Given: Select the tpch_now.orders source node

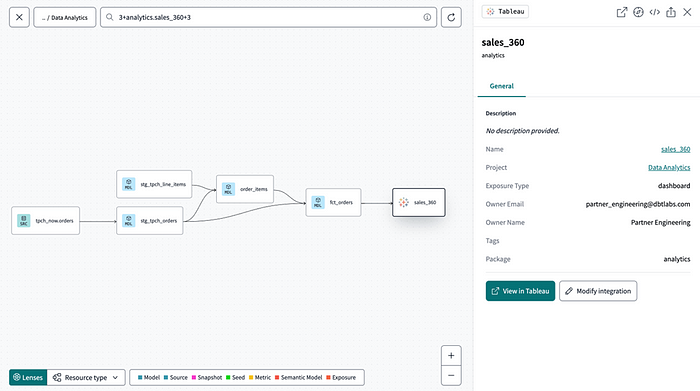Looking at the screenshot, I should (x=46, y=220).
